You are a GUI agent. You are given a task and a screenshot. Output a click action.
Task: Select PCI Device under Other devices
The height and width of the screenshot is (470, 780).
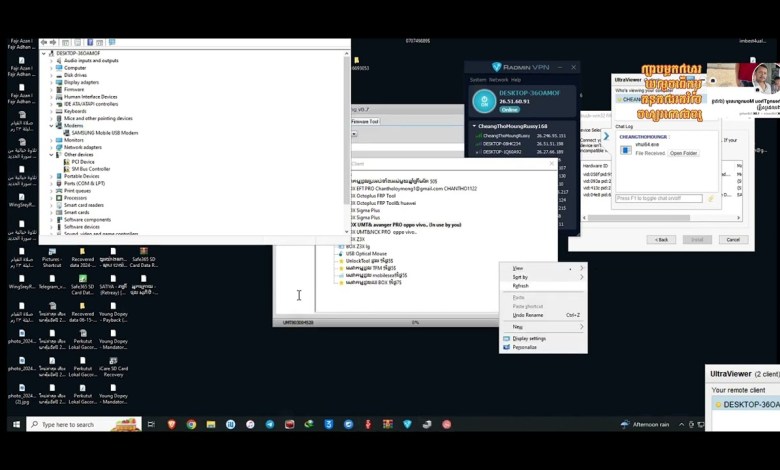(x=83, y=162)
